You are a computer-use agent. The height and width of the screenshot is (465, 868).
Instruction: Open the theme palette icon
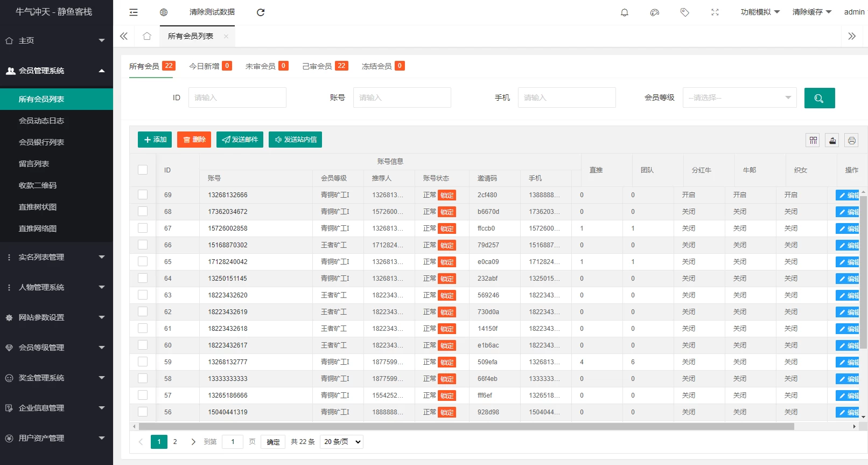point(655,12)
